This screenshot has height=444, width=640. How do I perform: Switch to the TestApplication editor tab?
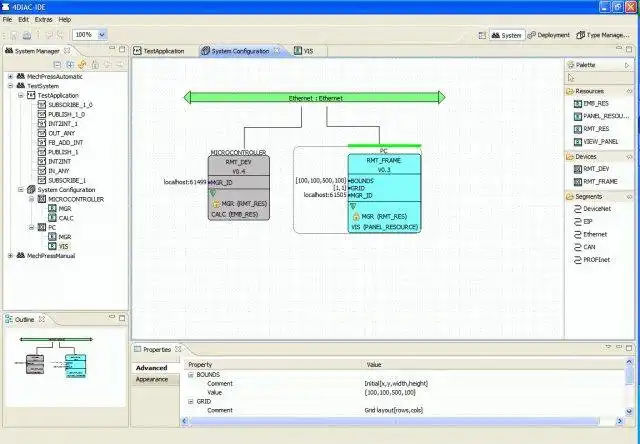click(159, 51)
